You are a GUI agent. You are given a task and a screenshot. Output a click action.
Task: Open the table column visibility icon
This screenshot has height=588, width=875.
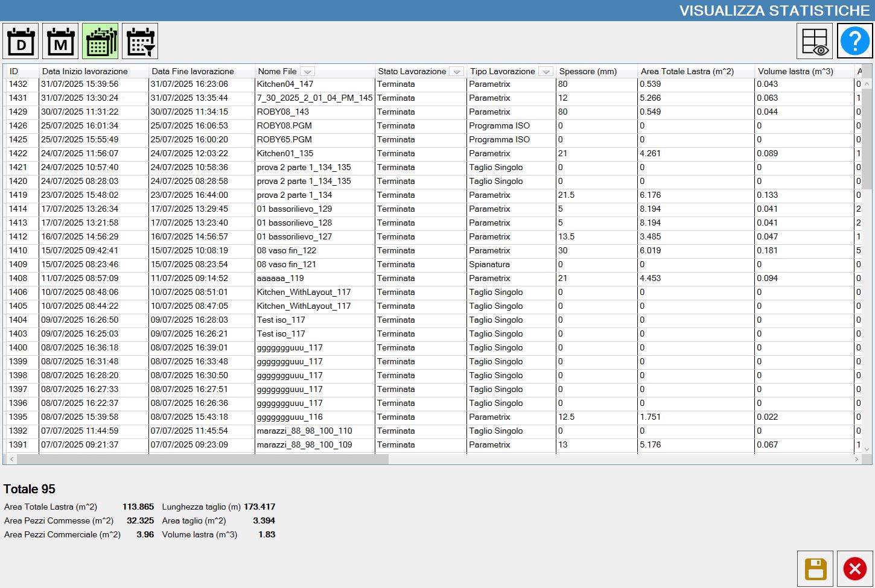(815, 41)
